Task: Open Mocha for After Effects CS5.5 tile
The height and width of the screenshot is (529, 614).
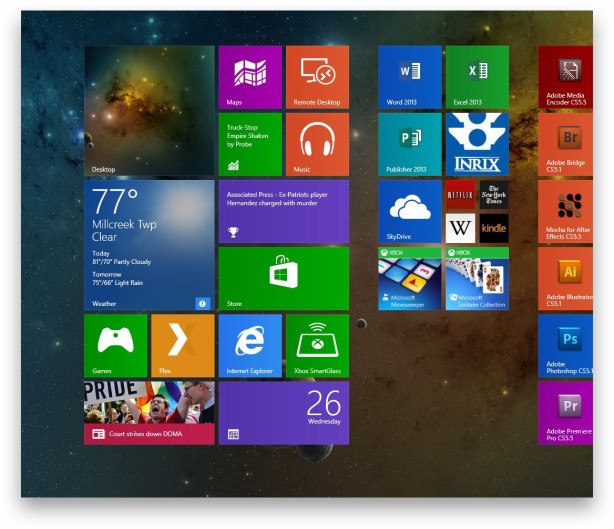Action: 565,211
